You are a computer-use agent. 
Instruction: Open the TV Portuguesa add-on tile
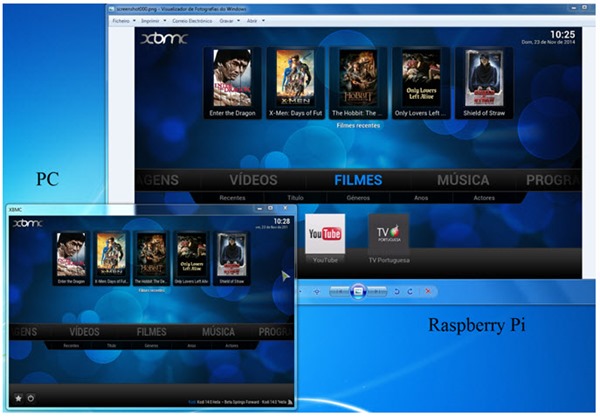click(x=388, y=234)
